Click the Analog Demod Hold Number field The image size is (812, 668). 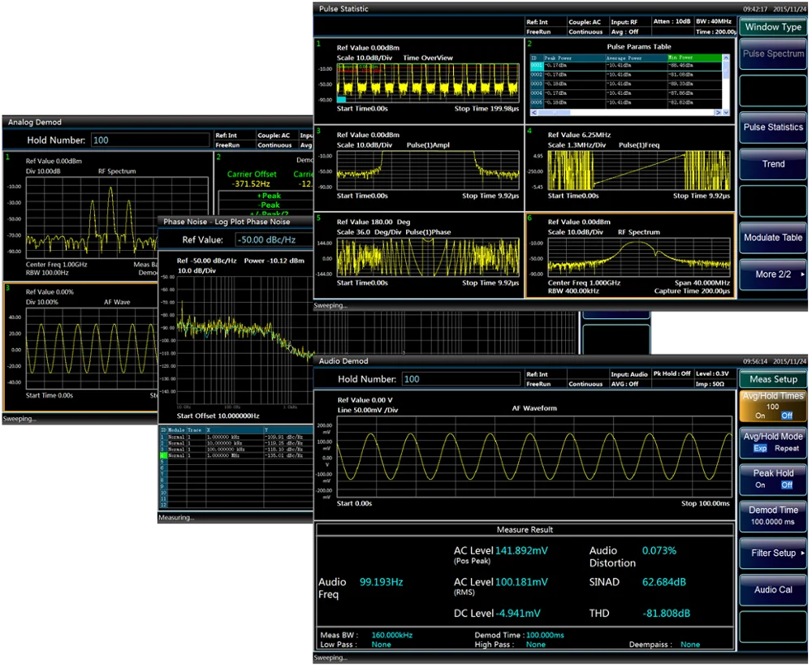[149, 140]
